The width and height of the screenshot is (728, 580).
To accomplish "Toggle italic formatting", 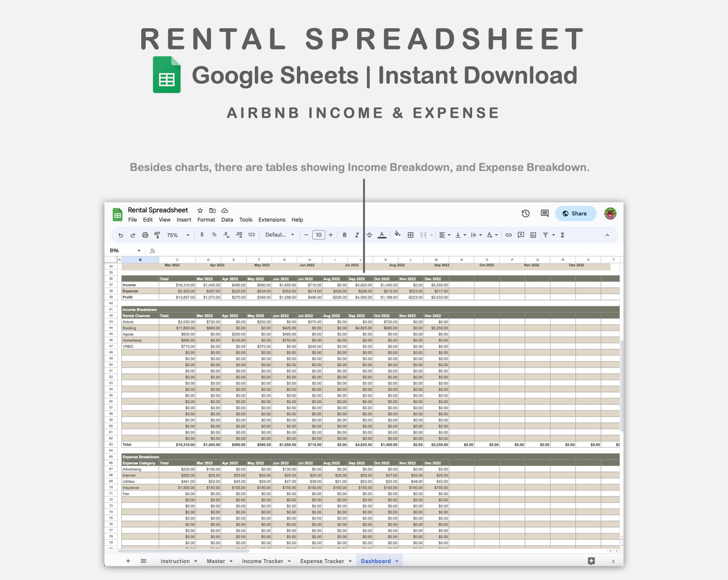I will click(357, 235).
